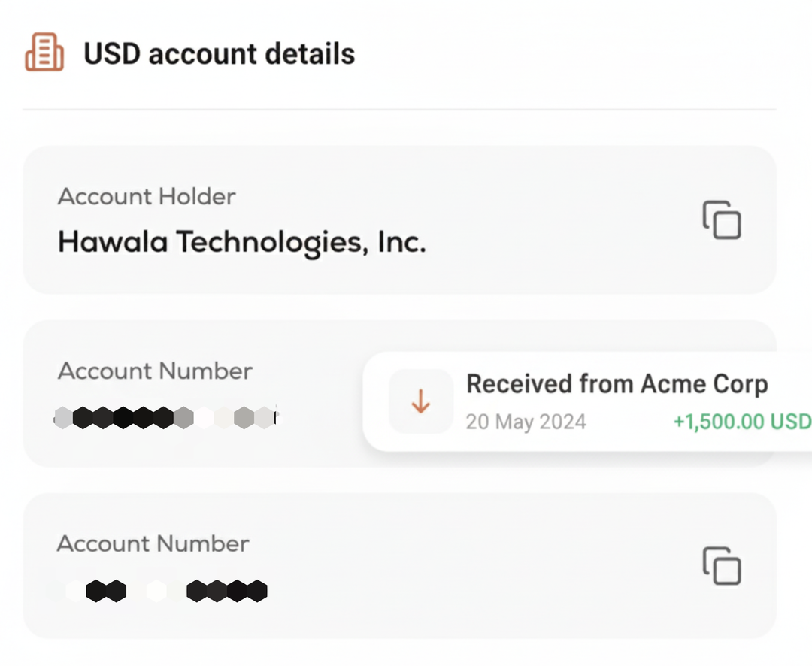The width and height of the screenshot is (812, 666).
Task: Click the divider line below the page header
Action: tap(399, 110)
